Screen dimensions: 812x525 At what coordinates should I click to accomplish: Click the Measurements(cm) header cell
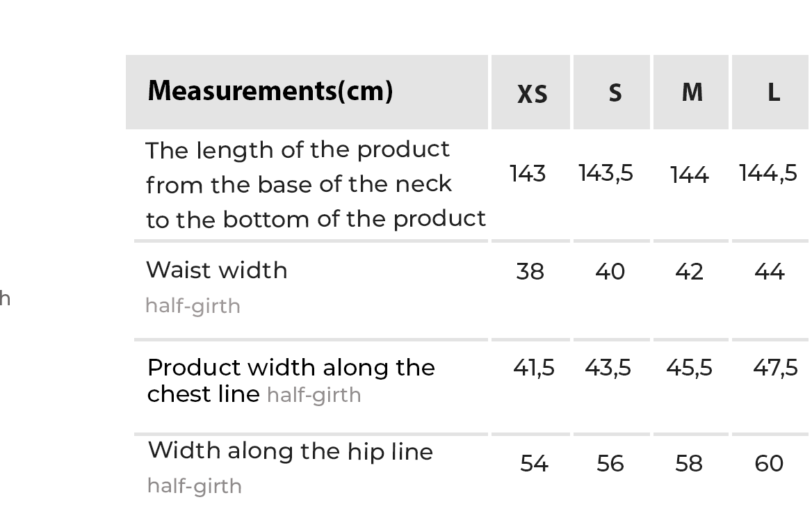point(270,91)
